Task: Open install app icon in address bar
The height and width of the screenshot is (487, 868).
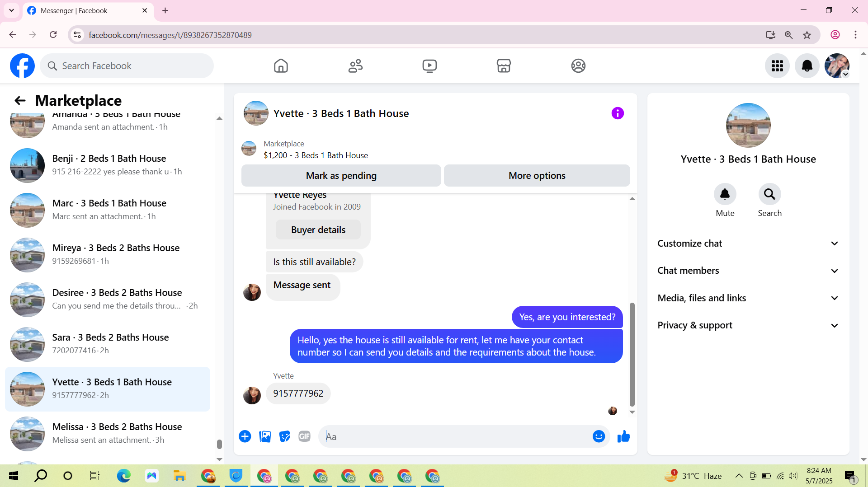Action: coord(771,35)
